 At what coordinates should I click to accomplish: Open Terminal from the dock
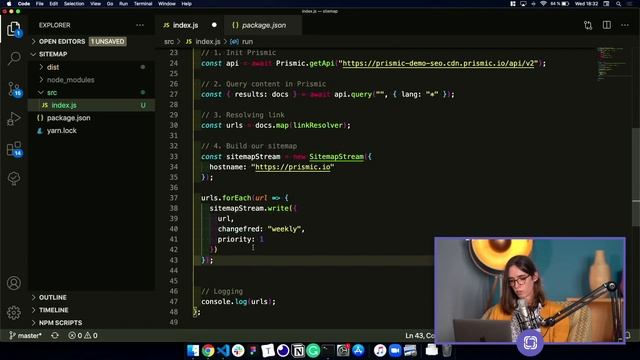[328, 350]
